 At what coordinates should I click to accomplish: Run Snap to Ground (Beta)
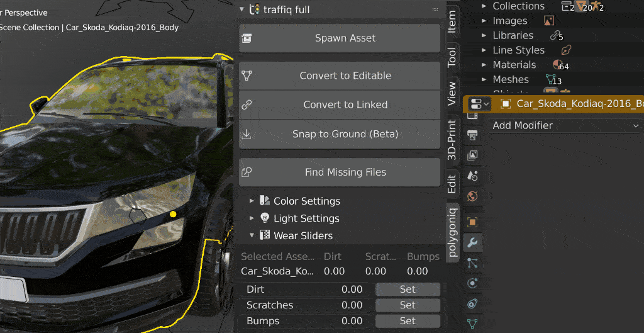click(x=340, y=134)
